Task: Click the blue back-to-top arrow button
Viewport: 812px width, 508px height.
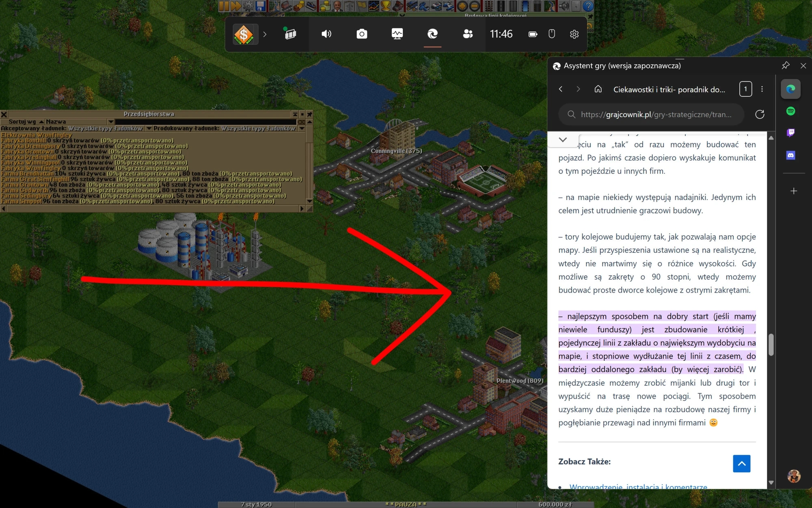Action: 741,464
